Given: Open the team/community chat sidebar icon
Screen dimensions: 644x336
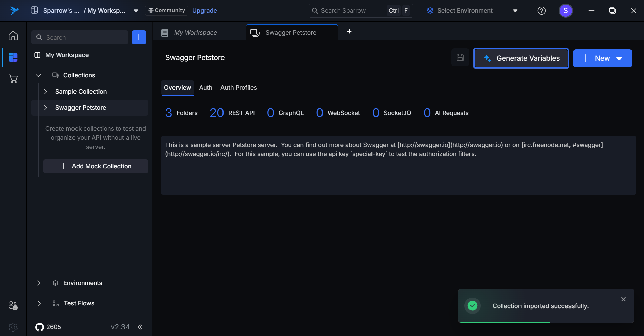Looking at the screenshot, I should [x=13, y=305].
